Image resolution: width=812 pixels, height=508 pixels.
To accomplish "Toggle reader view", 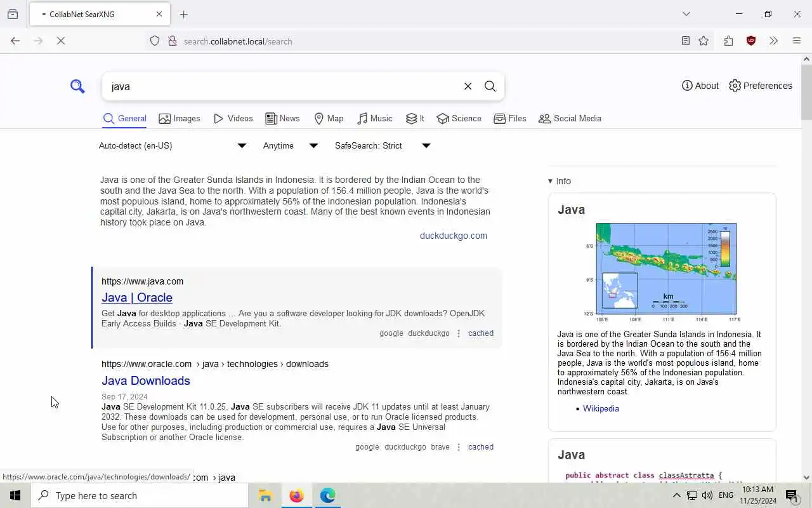I will coord(686,41).
